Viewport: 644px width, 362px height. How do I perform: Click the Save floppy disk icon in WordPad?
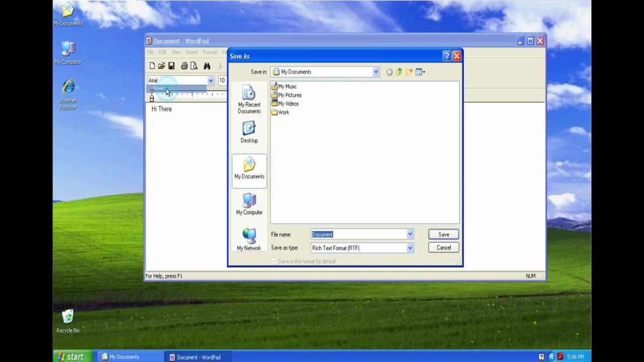(171, 66)
